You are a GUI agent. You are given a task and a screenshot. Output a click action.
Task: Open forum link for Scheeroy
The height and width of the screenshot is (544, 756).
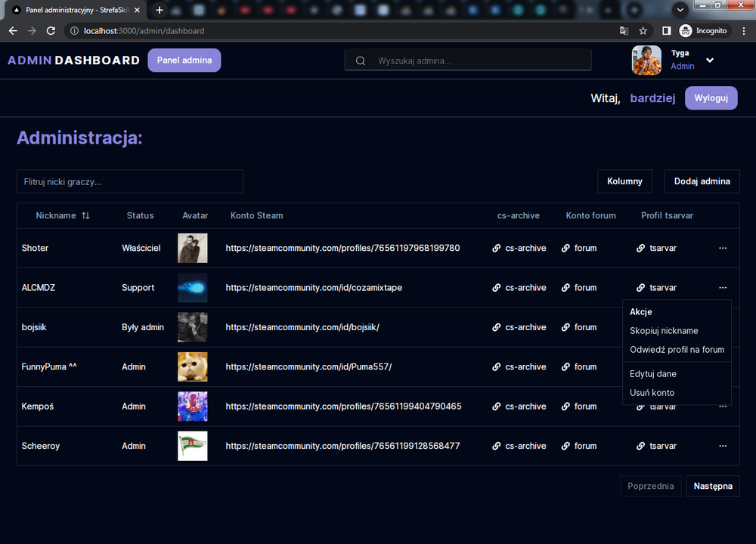579,446
